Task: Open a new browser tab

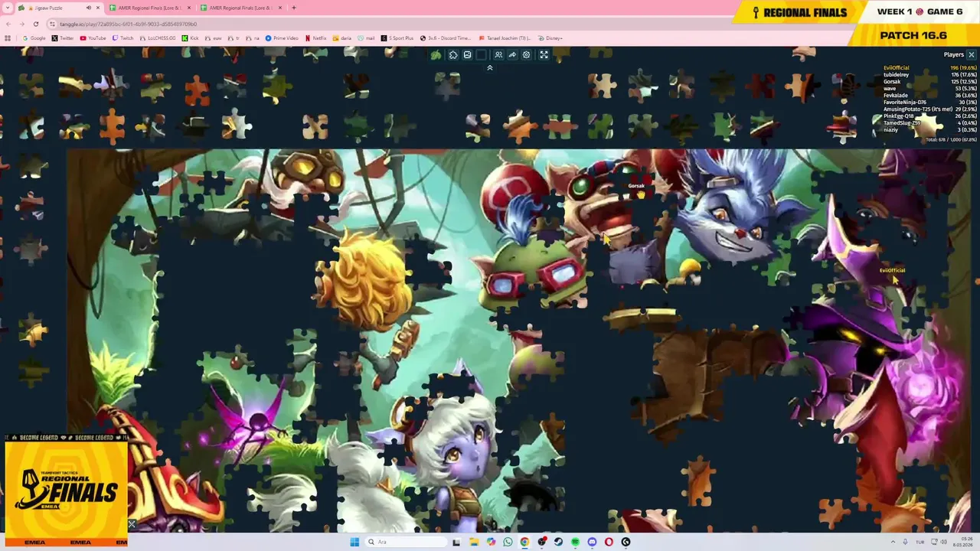Action: (x=294, y=8)
